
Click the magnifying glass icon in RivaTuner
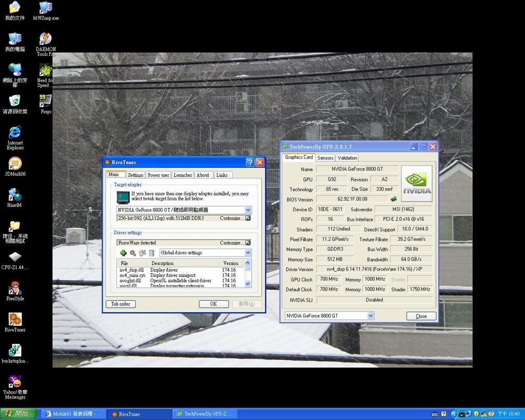click(133, 253)
